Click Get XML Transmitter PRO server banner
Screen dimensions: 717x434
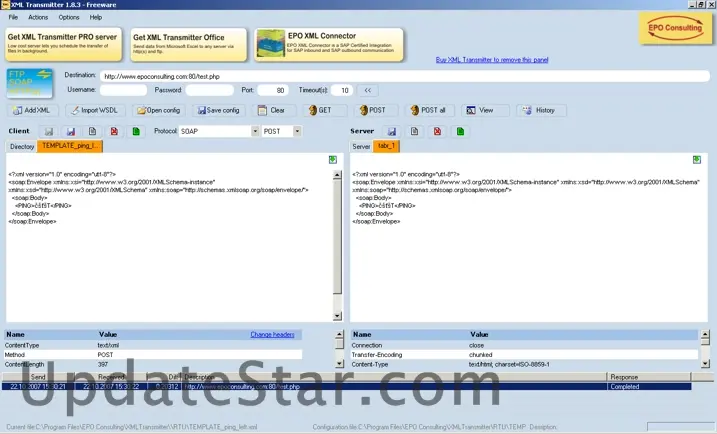(x=64, y=44)
